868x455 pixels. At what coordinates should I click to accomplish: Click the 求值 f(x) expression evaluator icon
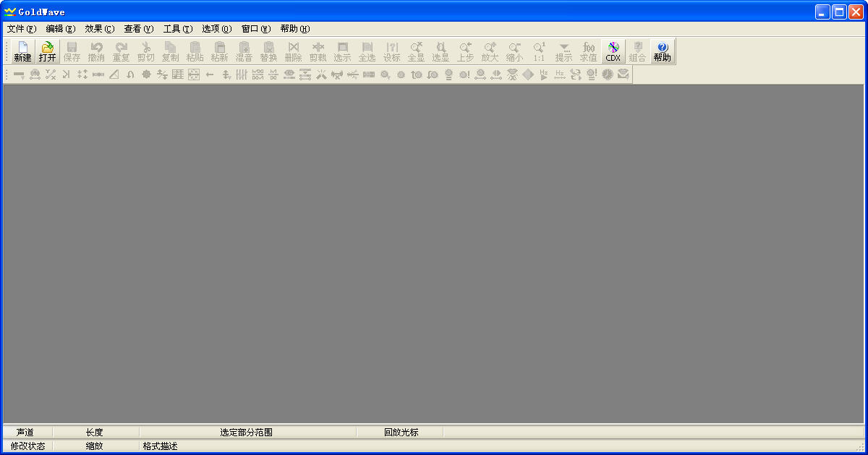(x=588, y=51)
